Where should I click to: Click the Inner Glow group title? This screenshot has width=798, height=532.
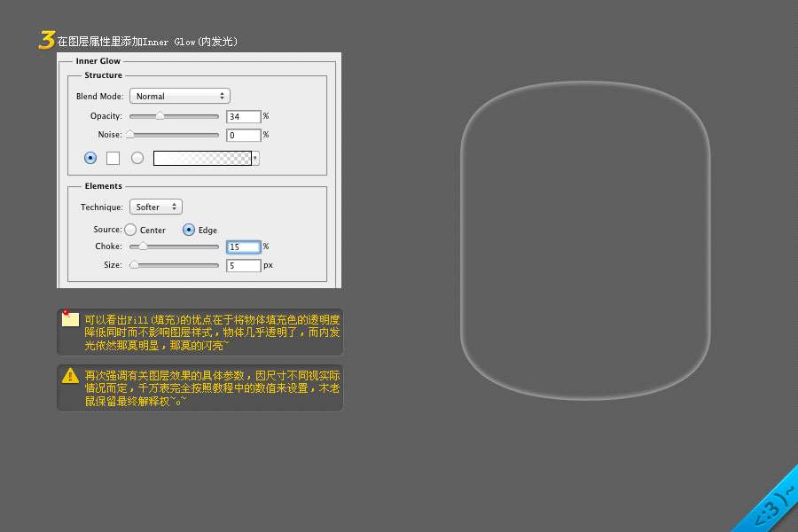point(98,61)
